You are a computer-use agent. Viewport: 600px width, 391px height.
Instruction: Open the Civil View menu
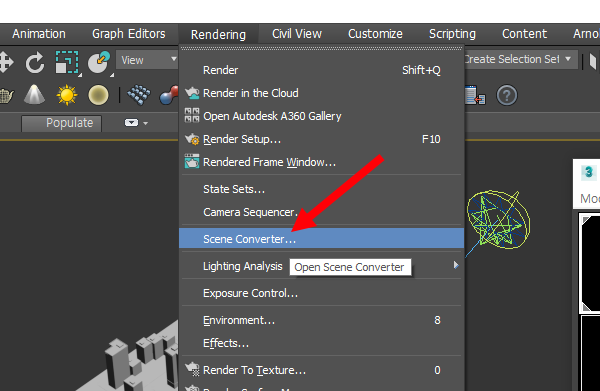(x=297, y=34)
